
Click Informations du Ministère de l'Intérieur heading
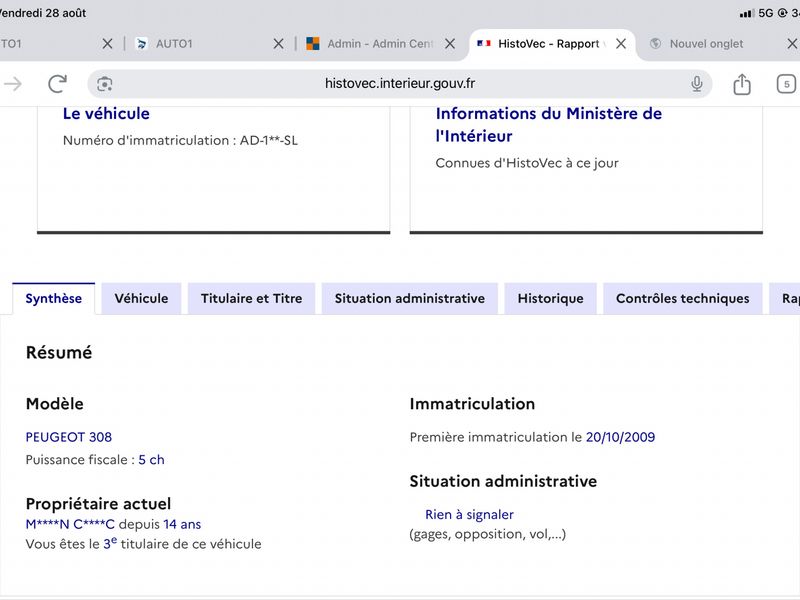coord(548,124)
